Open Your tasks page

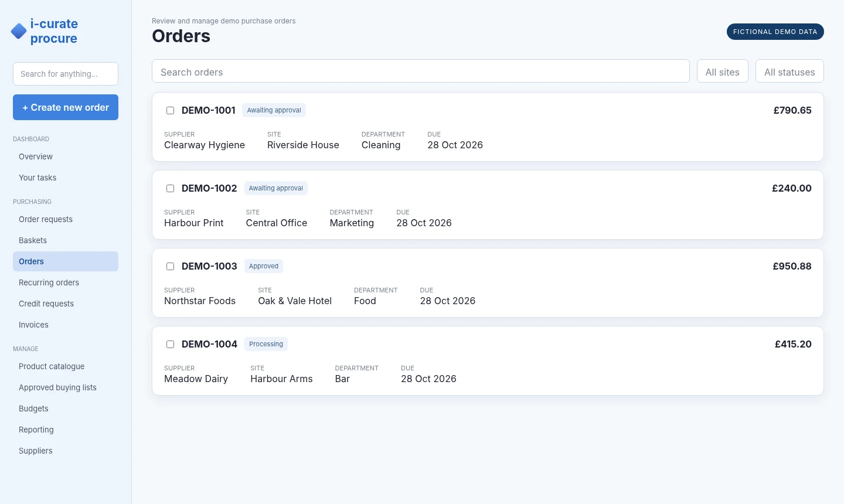(66, 178)
